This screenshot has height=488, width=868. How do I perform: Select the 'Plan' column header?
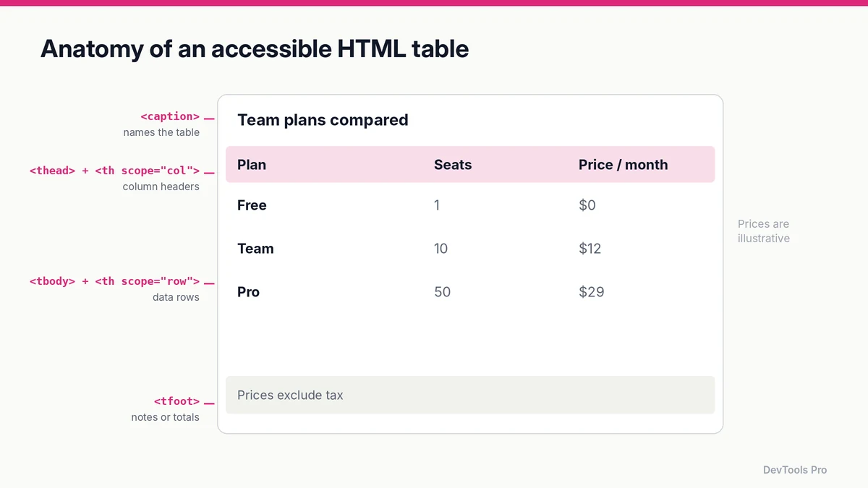tap(252, 165)
